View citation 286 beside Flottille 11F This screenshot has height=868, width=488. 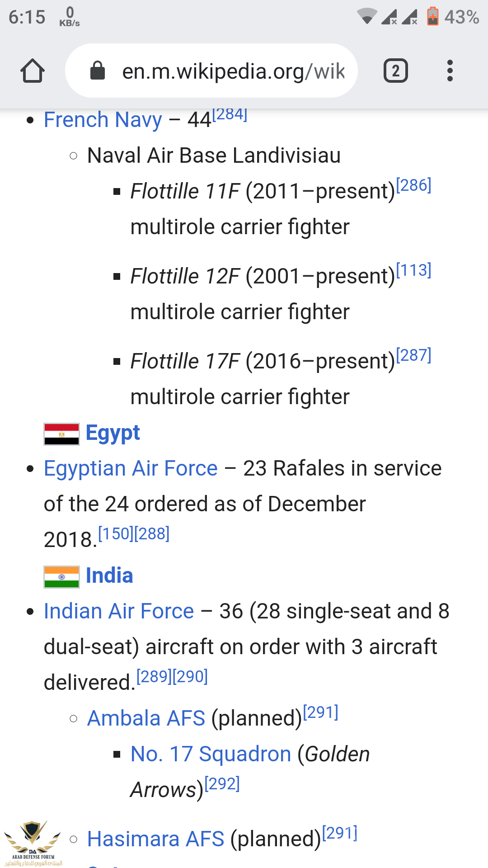point(414,185)
